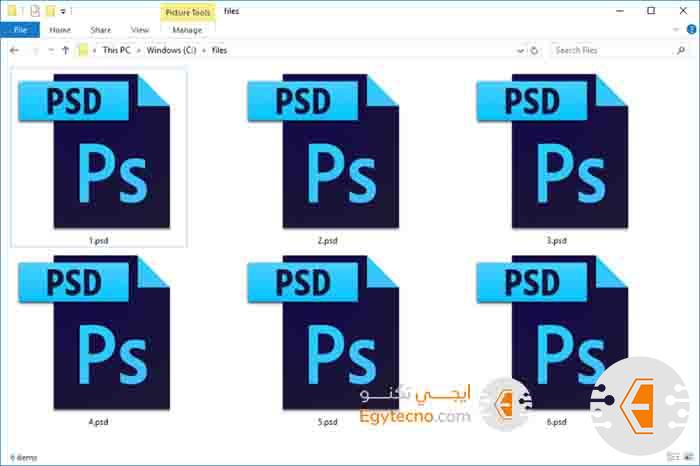Click files in the address bar

coord(219,50)
